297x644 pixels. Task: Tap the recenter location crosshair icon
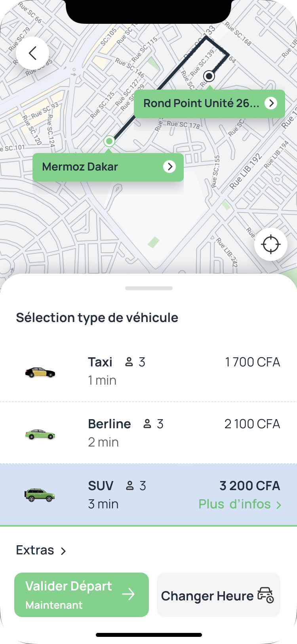click(x=271, y=244)
